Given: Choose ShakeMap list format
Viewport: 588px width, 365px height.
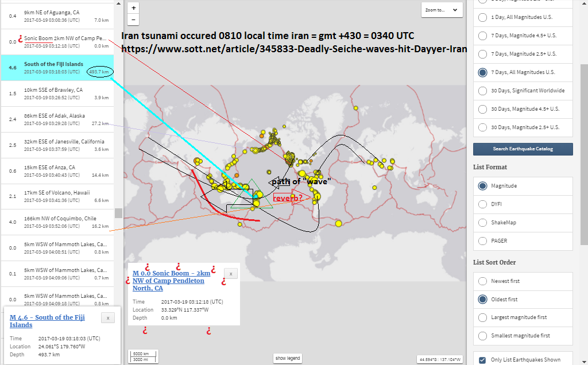Looking at the screenshot, I should coord(523,223).
